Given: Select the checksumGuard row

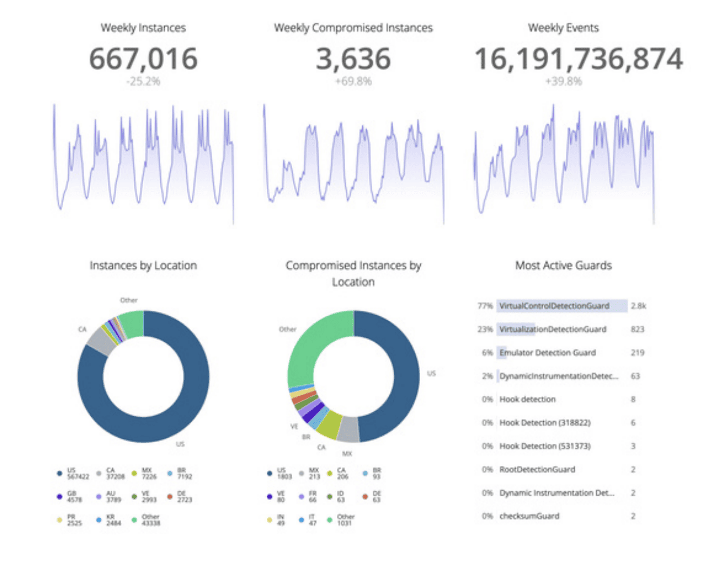Looking at the screenshot, I should (x=562, y=516).
